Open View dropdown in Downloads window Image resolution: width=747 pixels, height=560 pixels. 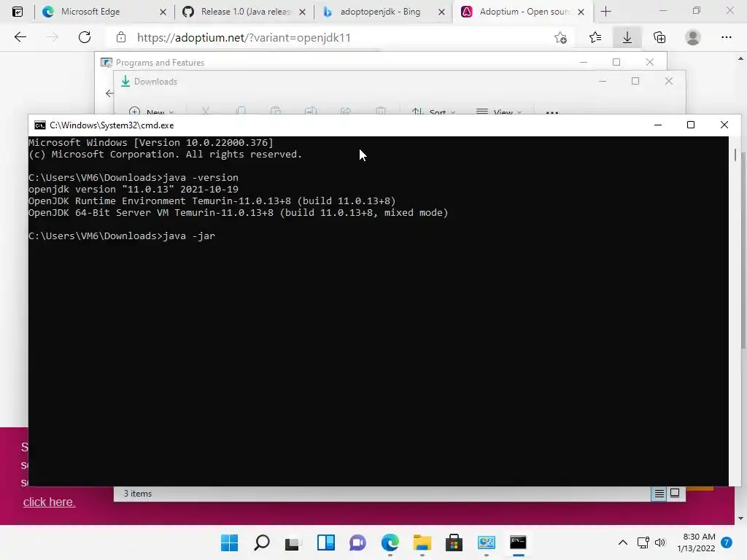pyautogui.click(x=499, y=111)
